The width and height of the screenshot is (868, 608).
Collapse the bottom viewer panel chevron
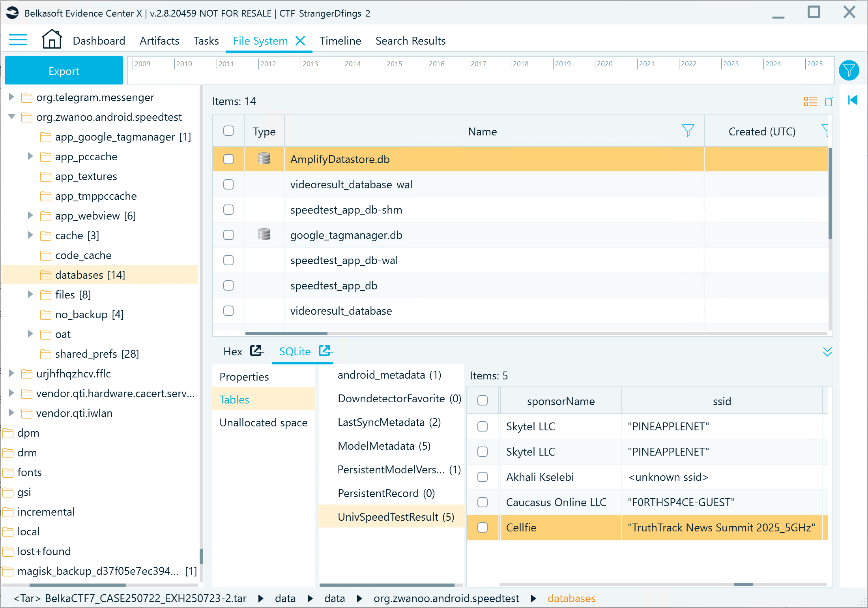click(x=827, y=352)
